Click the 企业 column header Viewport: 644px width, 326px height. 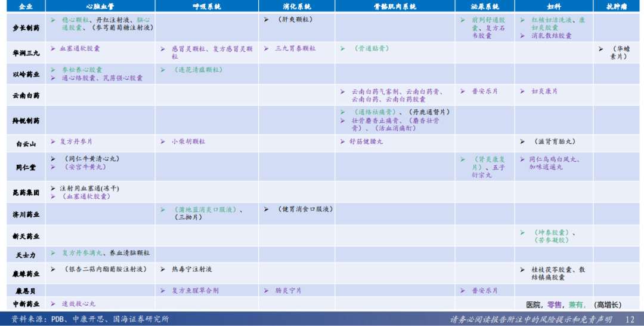[x=26, y=6]
